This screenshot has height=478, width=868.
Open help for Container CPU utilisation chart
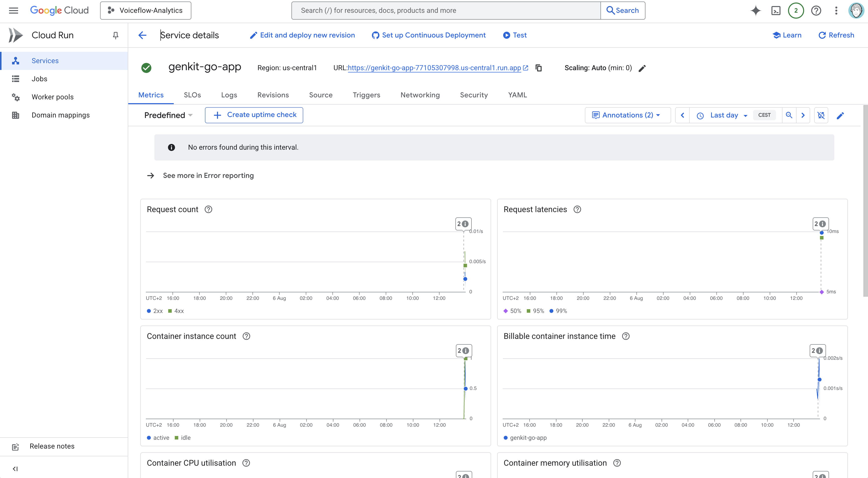pyautogui.click(x=246, y=463)
